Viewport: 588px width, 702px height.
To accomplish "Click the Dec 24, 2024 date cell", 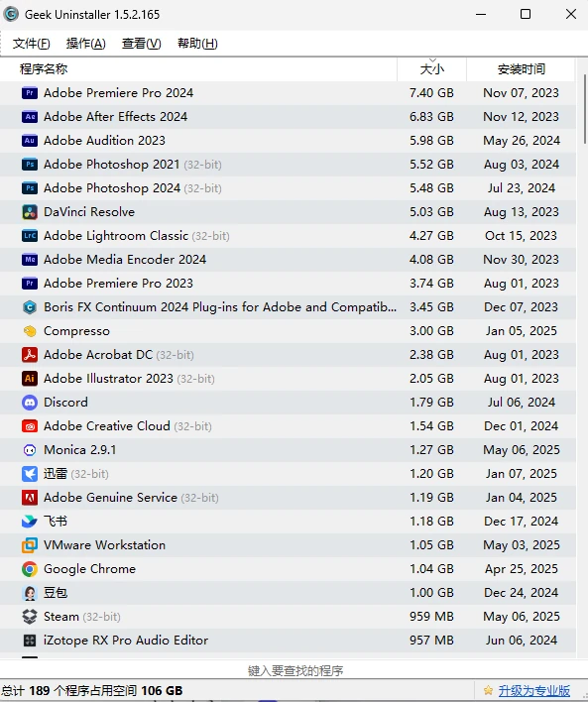I will 522,593.
